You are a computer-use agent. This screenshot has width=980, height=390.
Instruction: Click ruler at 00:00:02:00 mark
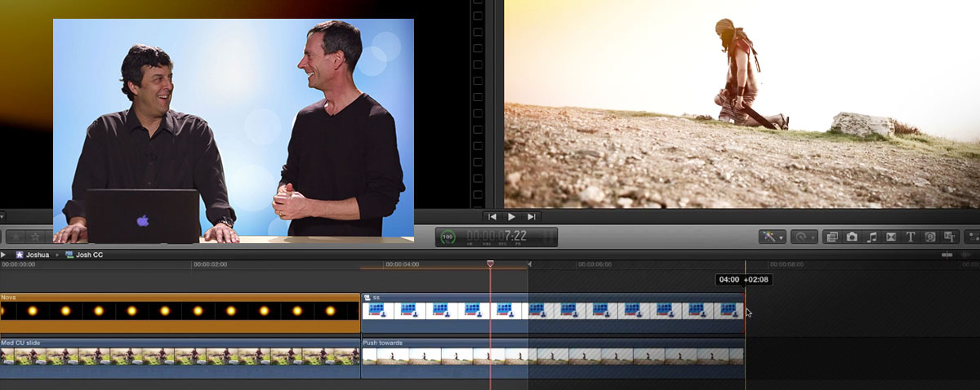(x=210, y=264)
